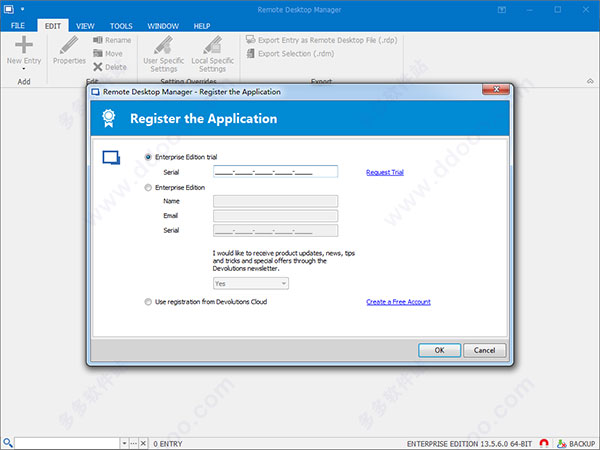
Task: Open Local Specific Settings
Action: tap(212, 54)
